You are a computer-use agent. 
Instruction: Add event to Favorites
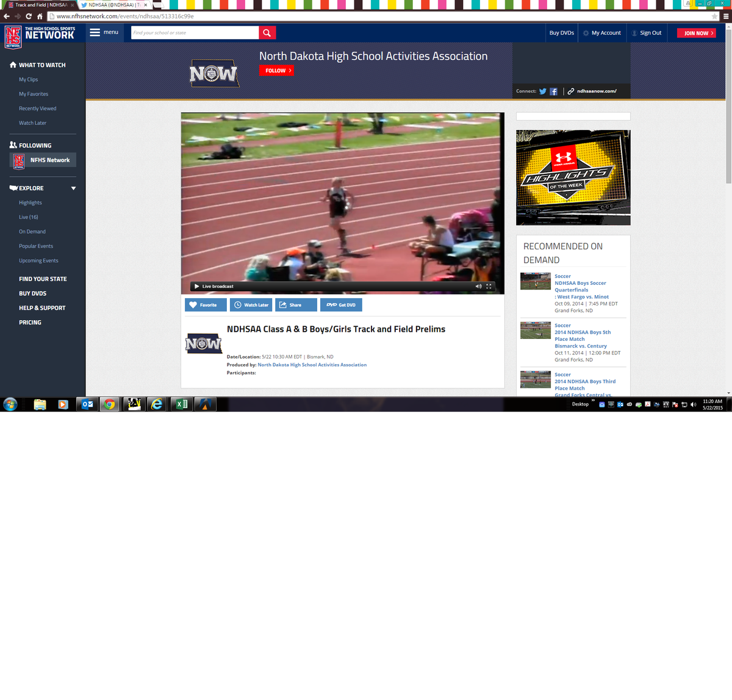pos(206,305)
